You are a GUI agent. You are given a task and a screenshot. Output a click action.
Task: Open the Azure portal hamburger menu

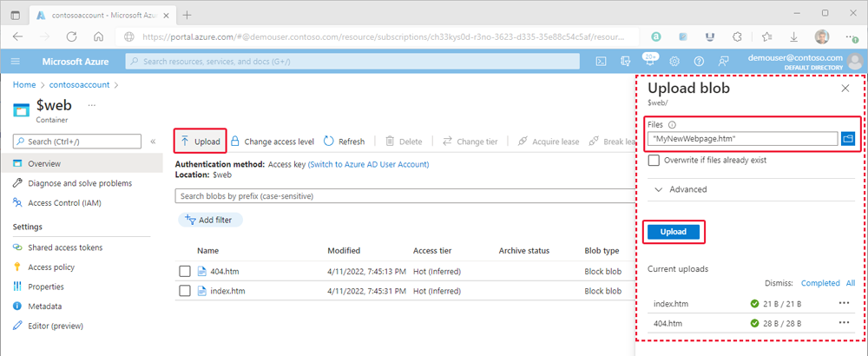pyautogui.click(x=16, y=61)
